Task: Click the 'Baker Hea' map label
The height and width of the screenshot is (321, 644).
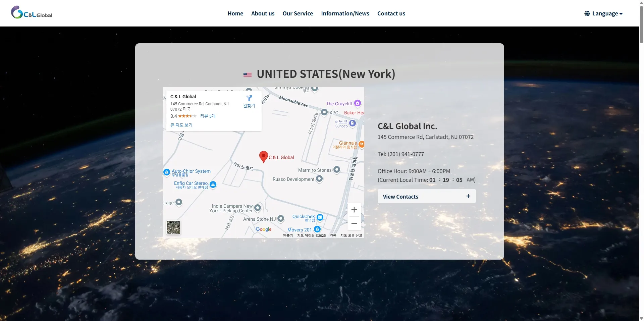Action: (354, 113)
